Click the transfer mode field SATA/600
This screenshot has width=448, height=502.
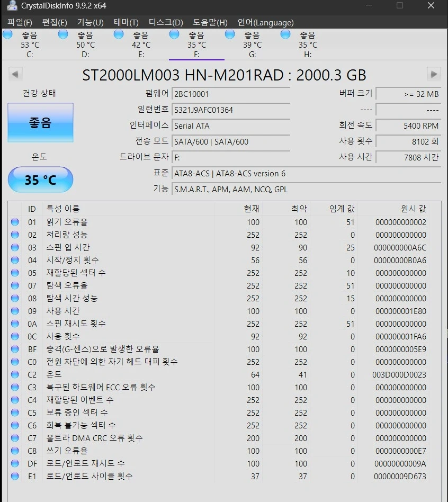(x=231, y=141)
